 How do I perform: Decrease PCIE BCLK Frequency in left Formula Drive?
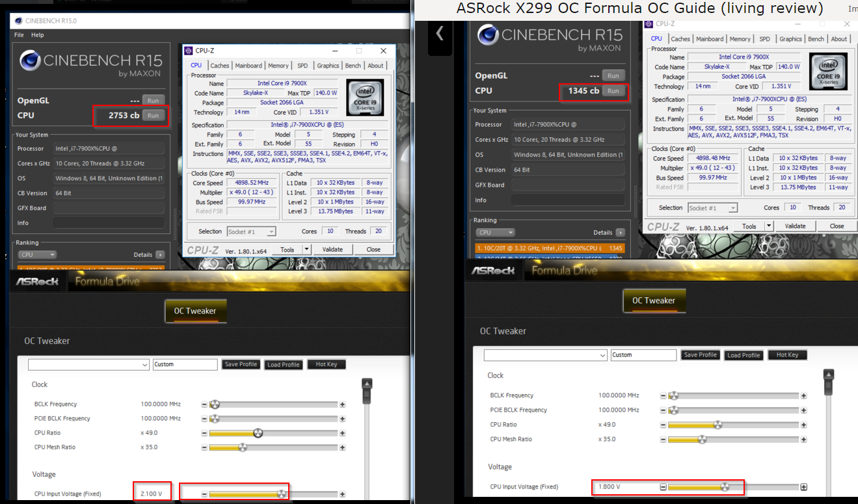[x=204, y=419]
